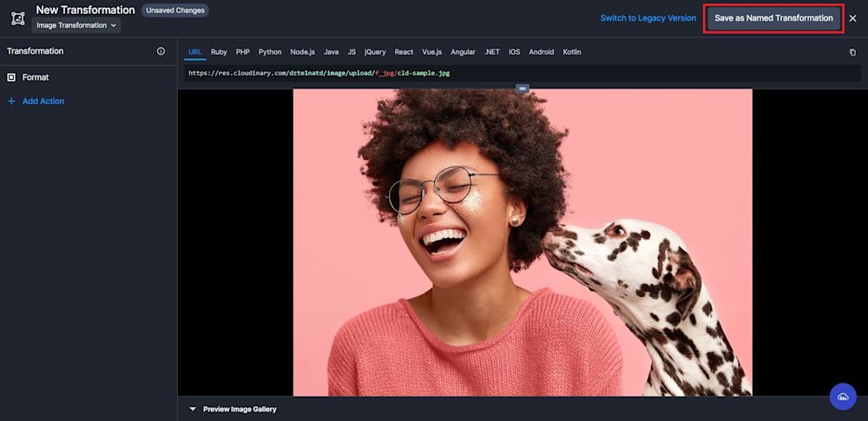
Task: Click the Transformation info icon
Action: [161, 51]
